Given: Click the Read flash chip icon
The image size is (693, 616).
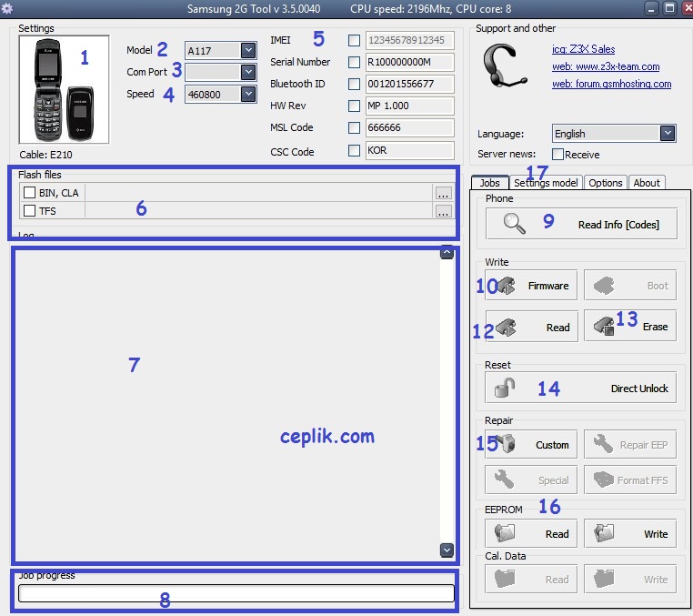Looking at the screenshot, I should pos(506,328).
